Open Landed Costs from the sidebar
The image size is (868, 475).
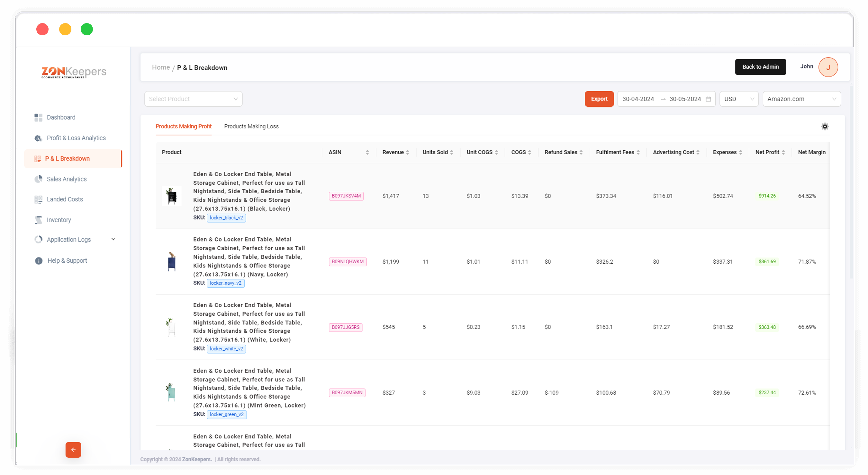[x=65, y=199]
